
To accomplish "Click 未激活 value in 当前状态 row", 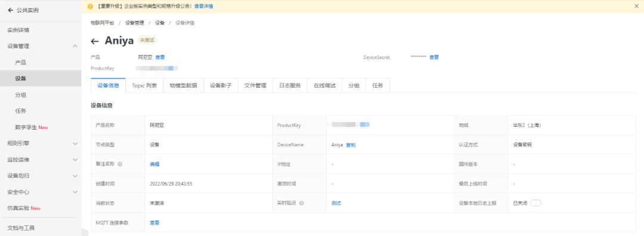I will click(x=157, y=203).
